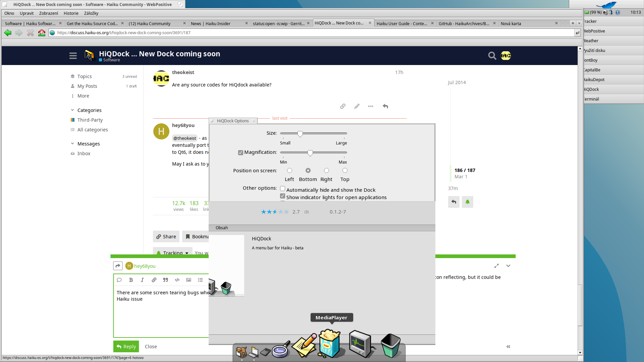
Task: Reply to theokeist's post arrow icon
Action: pos(385,106)
